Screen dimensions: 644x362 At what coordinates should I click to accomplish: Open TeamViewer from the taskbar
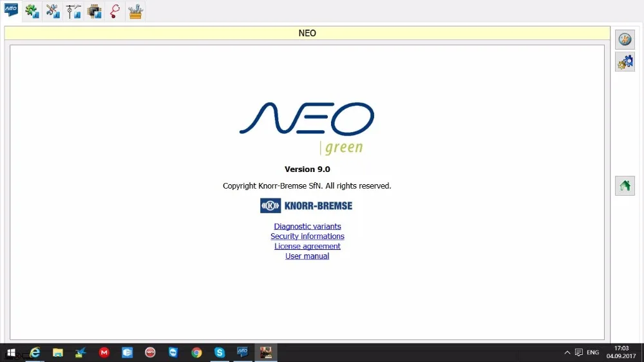tap(173, 352)
